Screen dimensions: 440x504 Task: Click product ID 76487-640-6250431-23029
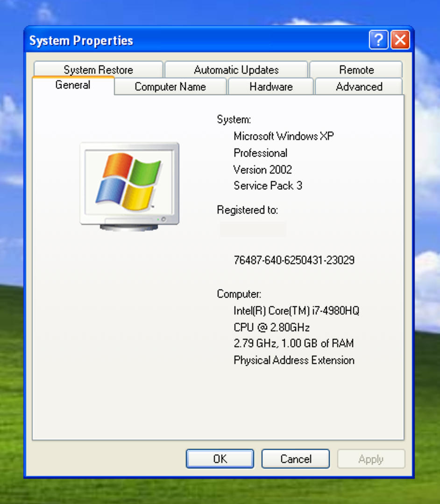294,260
